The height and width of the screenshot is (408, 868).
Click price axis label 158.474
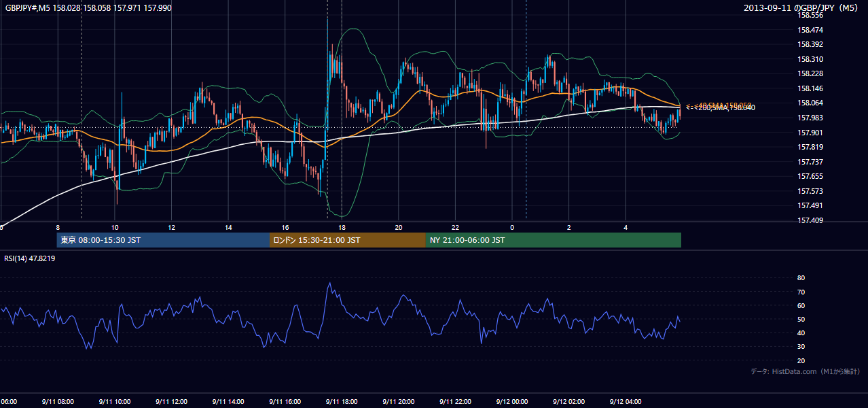(x=810, y=30)
